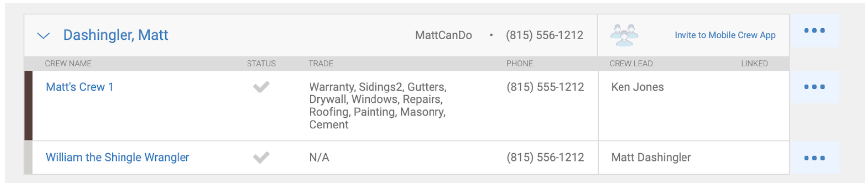This screenshot has height=185, width=868.
Task: Click the LINKED column header
Action: 754,64
